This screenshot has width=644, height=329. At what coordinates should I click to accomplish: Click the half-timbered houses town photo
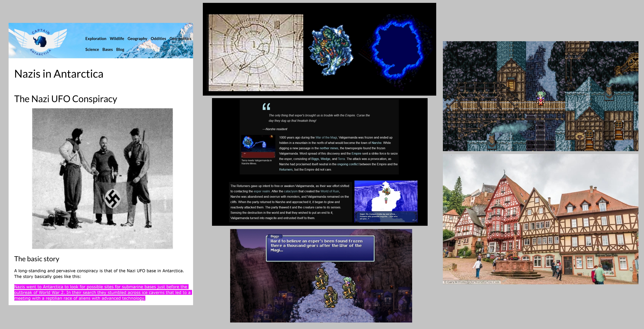[540, 219]
